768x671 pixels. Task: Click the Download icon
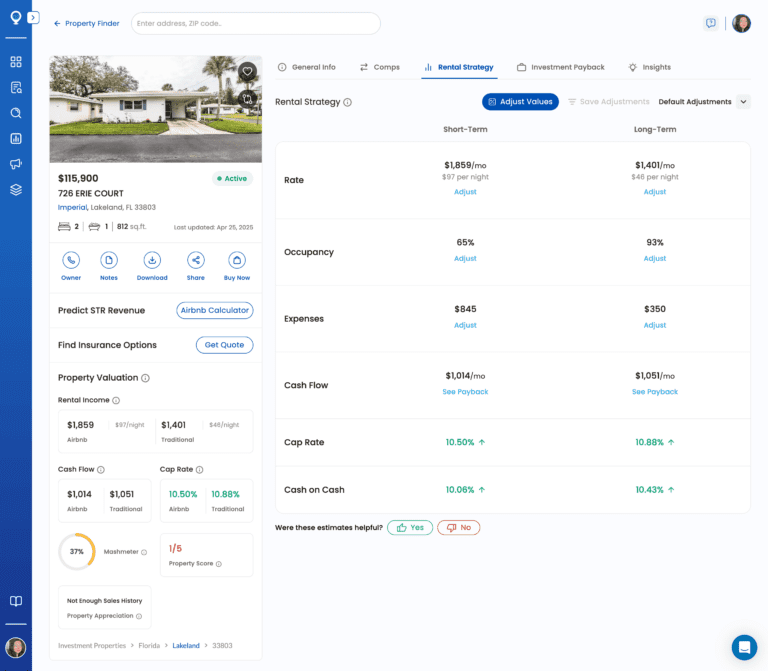[x=152, y=260]
